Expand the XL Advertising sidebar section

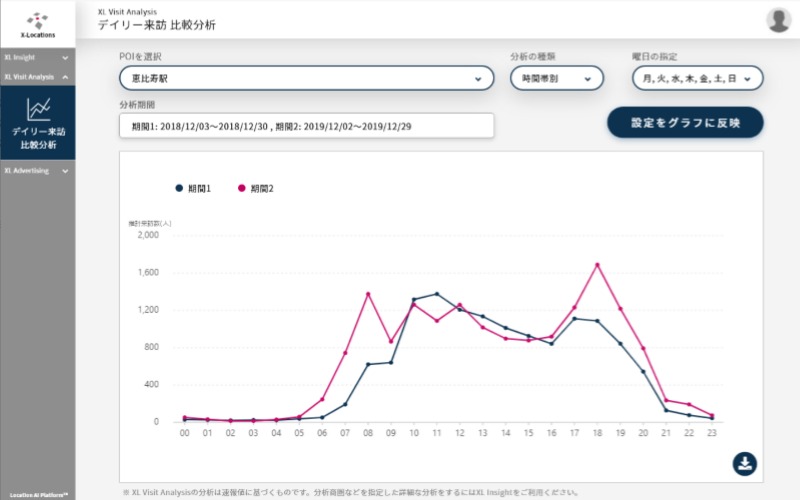click(x=37, y=171)
